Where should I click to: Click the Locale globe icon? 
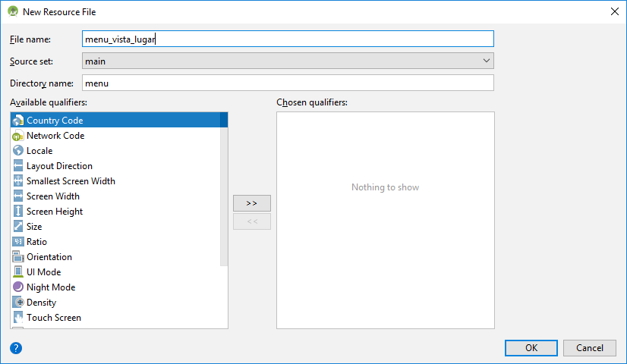click(x=18, y=151)
